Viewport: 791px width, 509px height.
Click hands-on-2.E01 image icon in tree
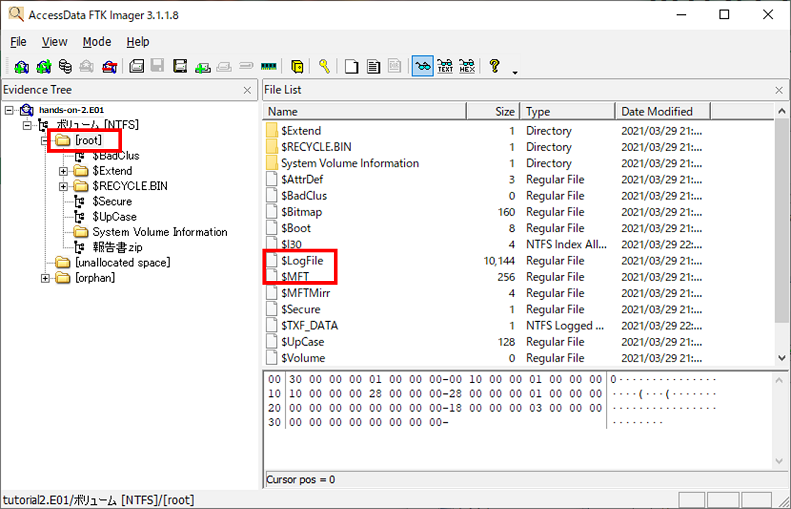[x=26, y=110]
